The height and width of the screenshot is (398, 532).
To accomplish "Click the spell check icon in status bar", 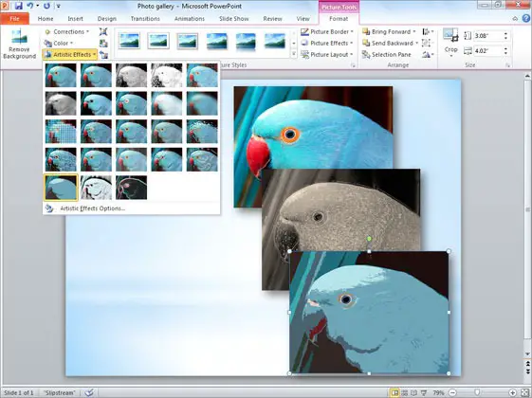I will [89, 393].
